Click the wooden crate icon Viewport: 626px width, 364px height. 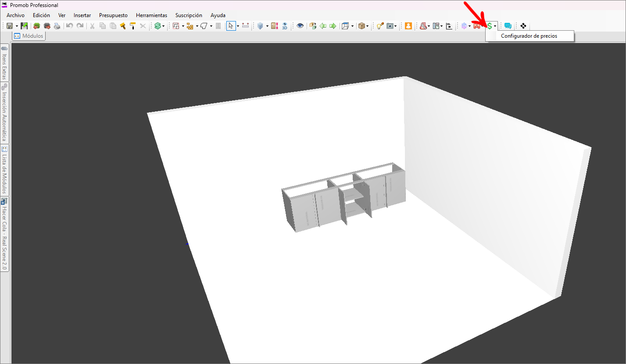pyautogui.click(x=361, y=26)
